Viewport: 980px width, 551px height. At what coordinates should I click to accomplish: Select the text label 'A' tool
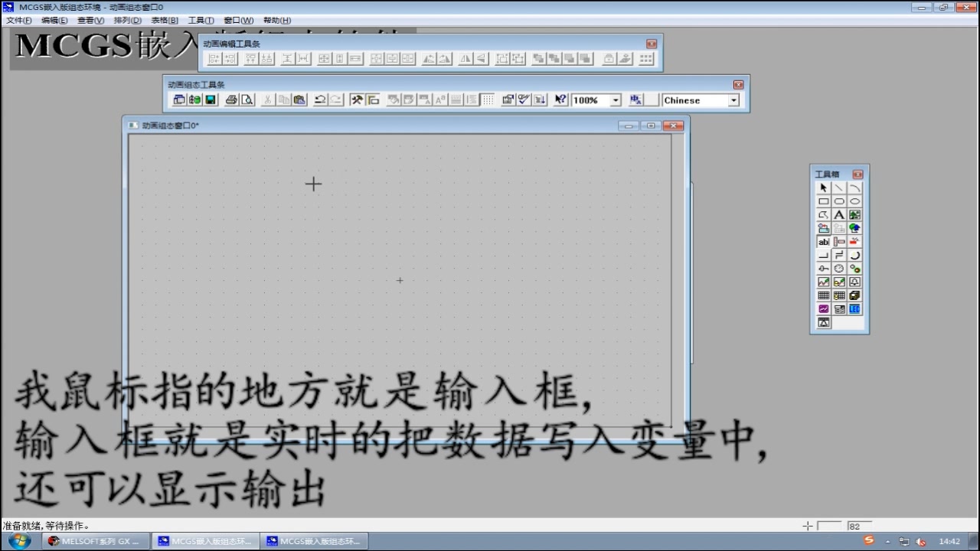click(839, 215)
